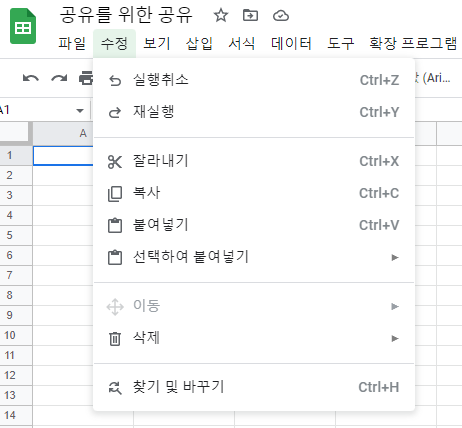The height and width of the screenshot is (428, 462).
Task: Star the document 공유를 위한 공유
Action: click(x=221, y=15)
